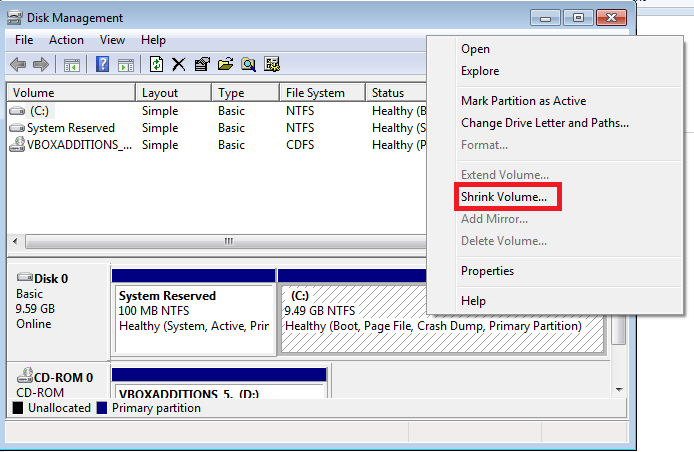
Task: Click the Online status text under Disk 0
Action: (34, 324)
